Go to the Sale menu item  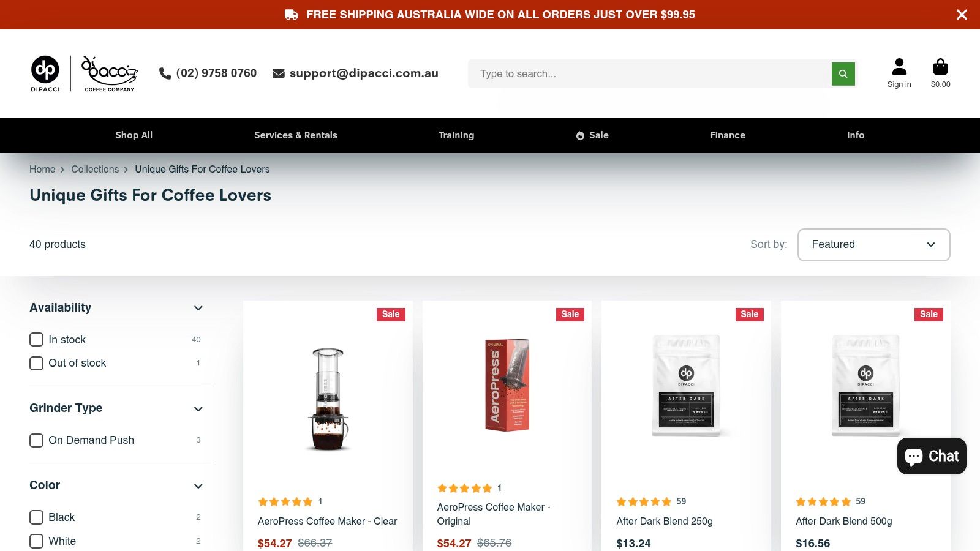(592, 135)
